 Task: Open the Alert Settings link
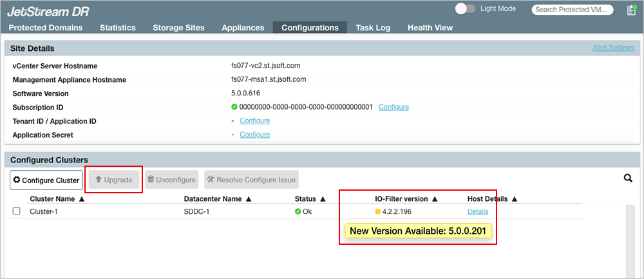pyautogui.click(x=613, y=48)
